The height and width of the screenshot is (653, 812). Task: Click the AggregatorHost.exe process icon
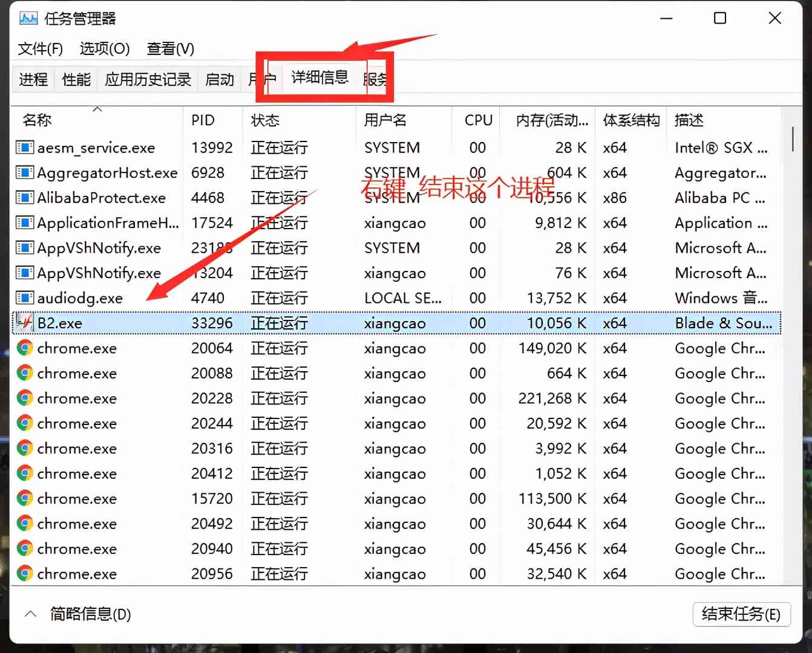pos(25,173)
